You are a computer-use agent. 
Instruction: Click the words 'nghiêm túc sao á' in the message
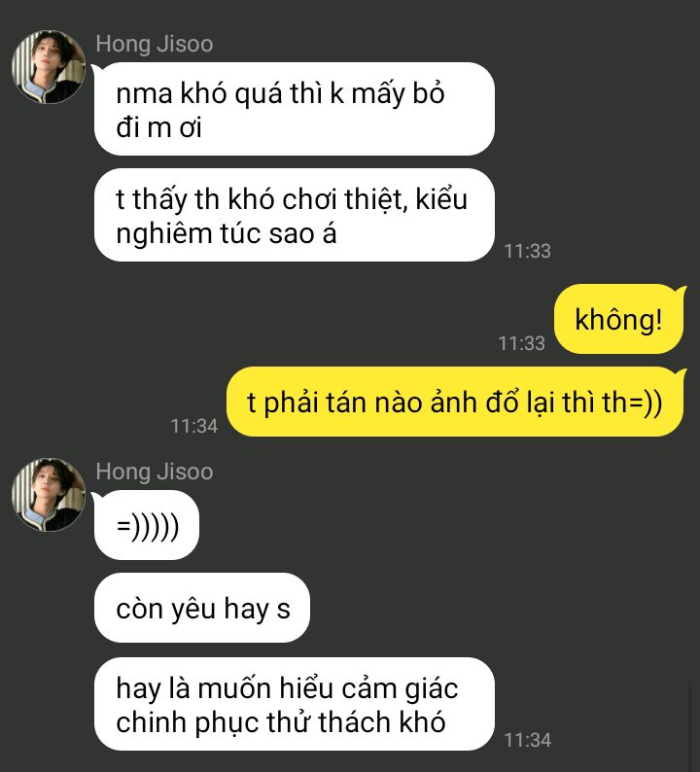tap(226, 233)
